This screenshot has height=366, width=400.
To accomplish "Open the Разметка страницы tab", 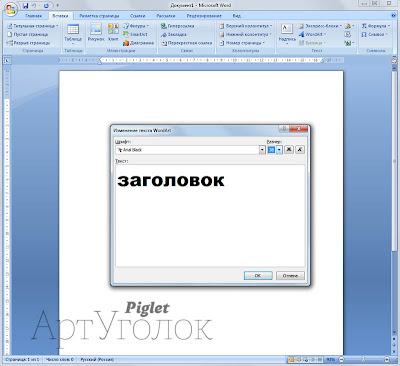I will [x=99, y=16].
